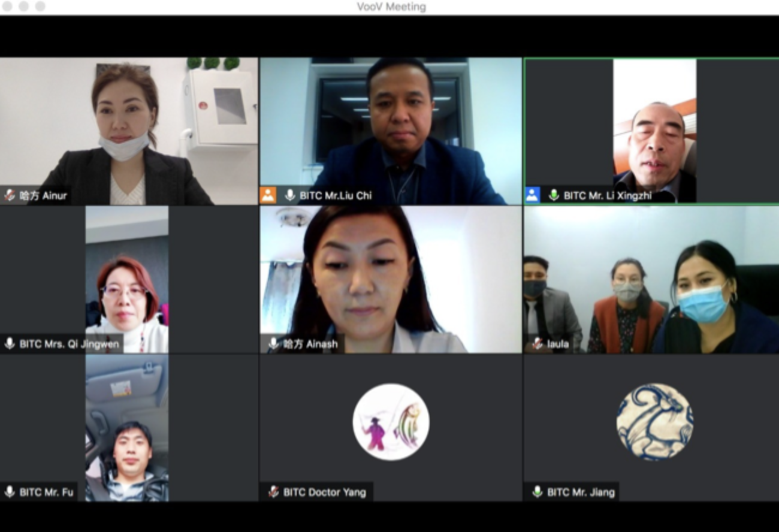Select the Ainur video tile
The height and width of the screenshot is (532, 779).
(x=129, y=131)
